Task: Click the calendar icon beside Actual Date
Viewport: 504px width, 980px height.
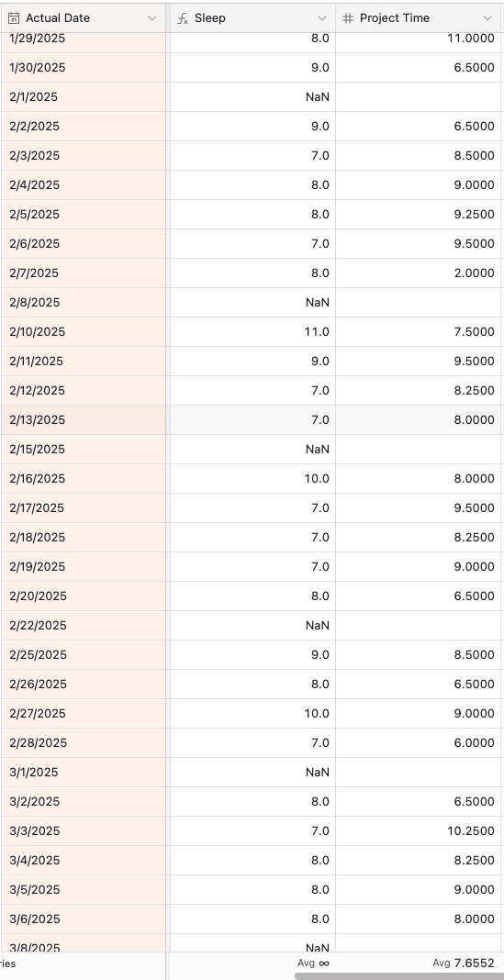Action: (13, 18)
